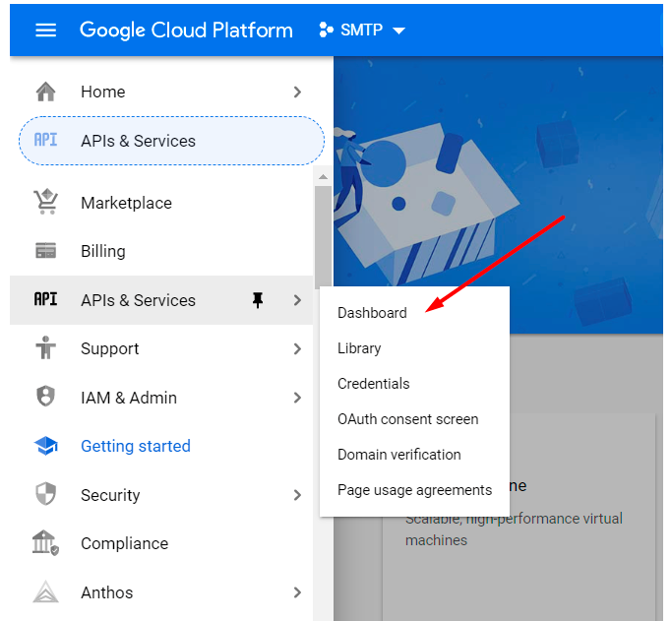Expand the Security submenu arrow
672x621 pixels.
[297, 495]
